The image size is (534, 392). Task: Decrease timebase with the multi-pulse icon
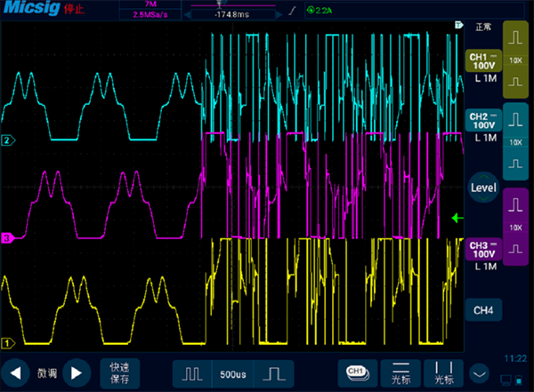[x=188, y=372]
